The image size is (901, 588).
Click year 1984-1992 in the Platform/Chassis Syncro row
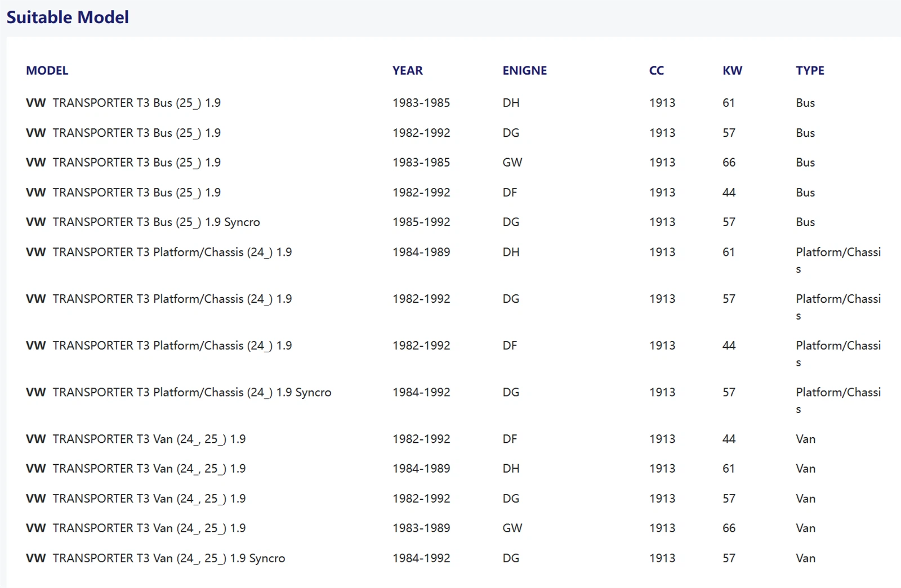pos(421,392)
